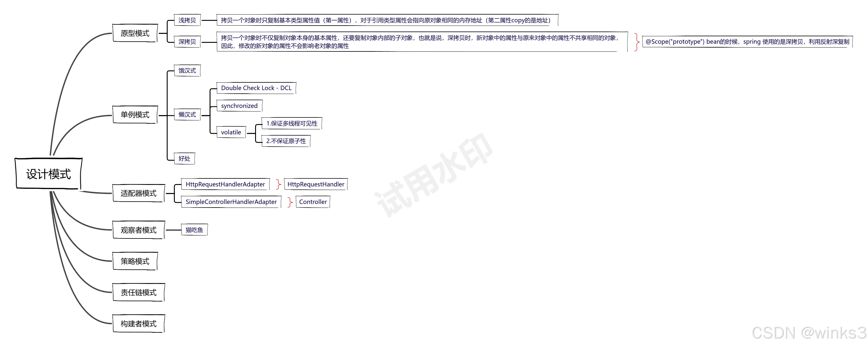The image size is (868, 347).
Task: Select the 猫吃鱼 node
Action: click(194, 230)
